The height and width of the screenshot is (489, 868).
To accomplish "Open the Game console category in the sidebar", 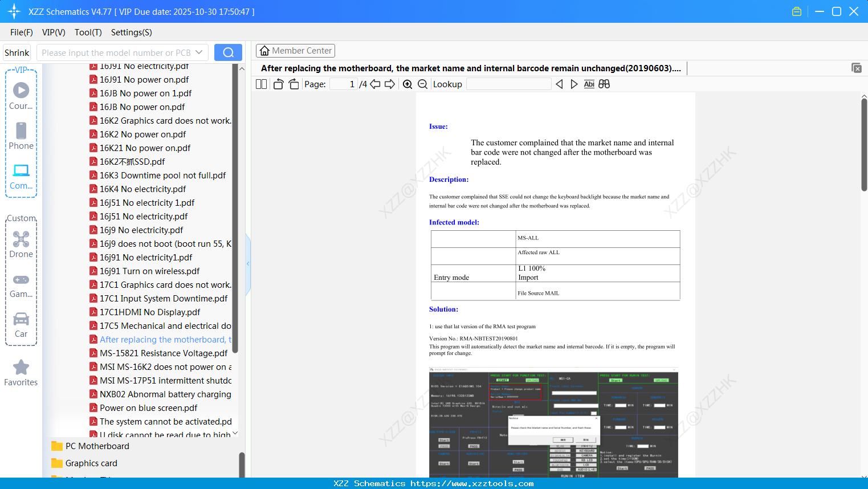I will click(x=21, y=285).
